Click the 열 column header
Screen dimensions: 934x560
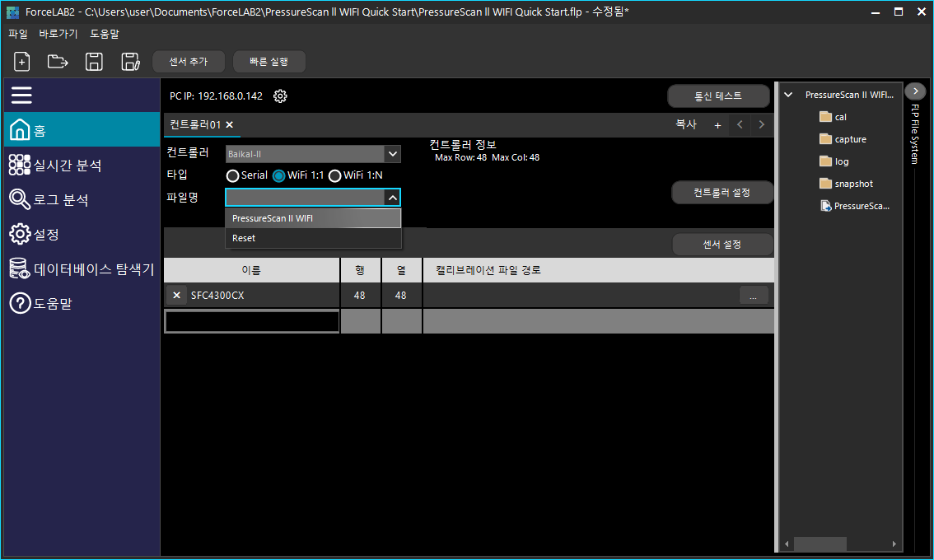401,270
